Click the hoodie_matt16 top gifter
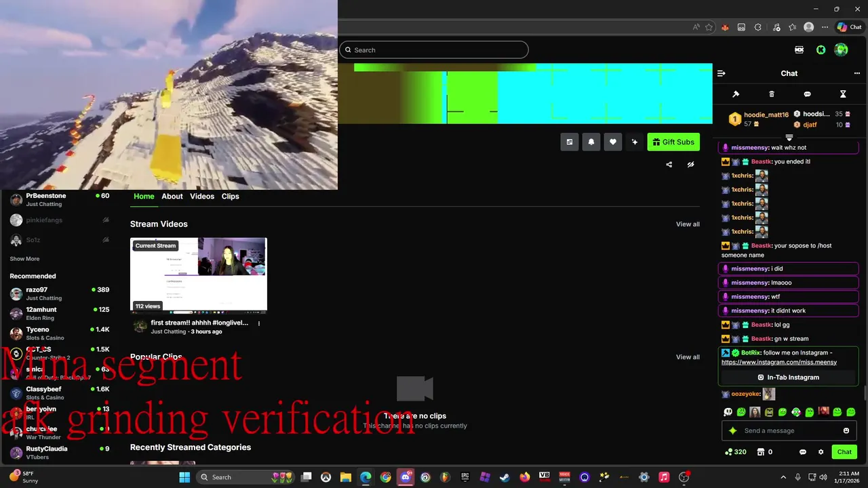Viewport: 868px width, 488px height. pyautogui.click(x=766, y=115)
